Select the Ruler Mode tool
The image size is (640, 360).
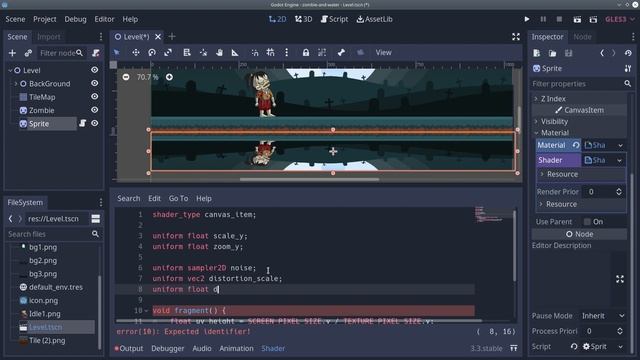tap(235, 52)
